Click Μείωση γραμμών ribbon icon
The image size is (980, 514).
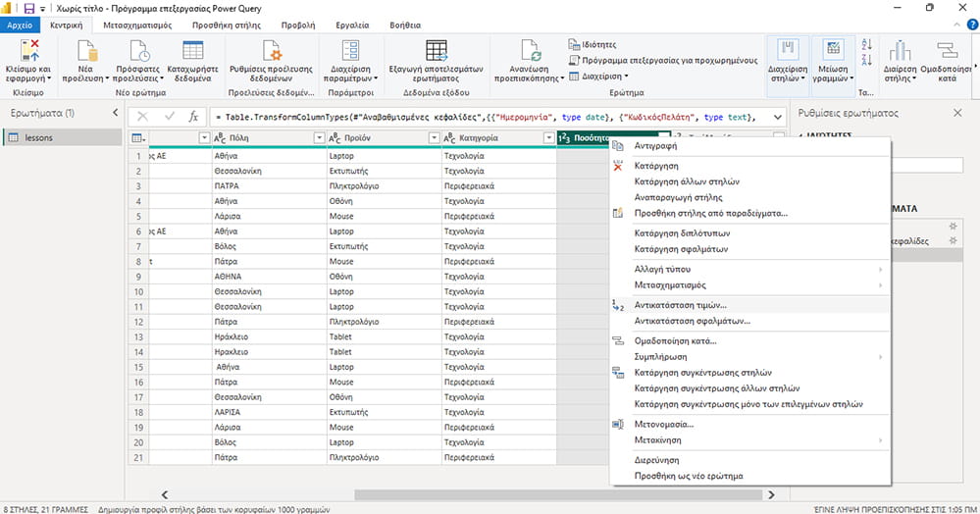[x=833, y=49]
